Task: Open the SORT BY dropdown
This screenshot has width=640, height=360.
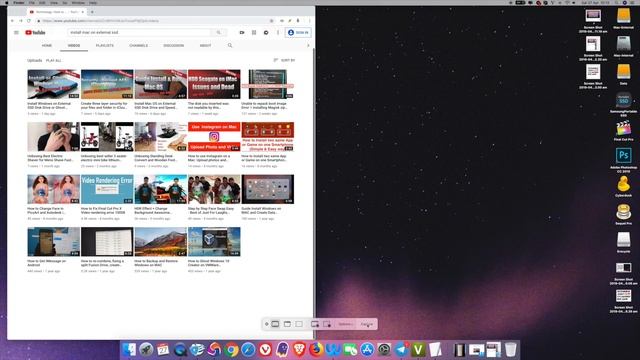Action: point(284,60)
